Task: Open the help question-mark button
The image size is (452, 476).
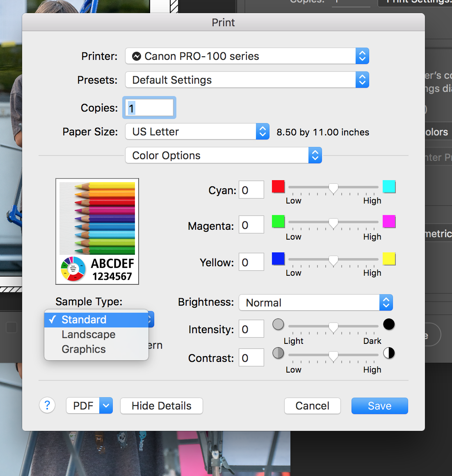Action: coord(47,405)
